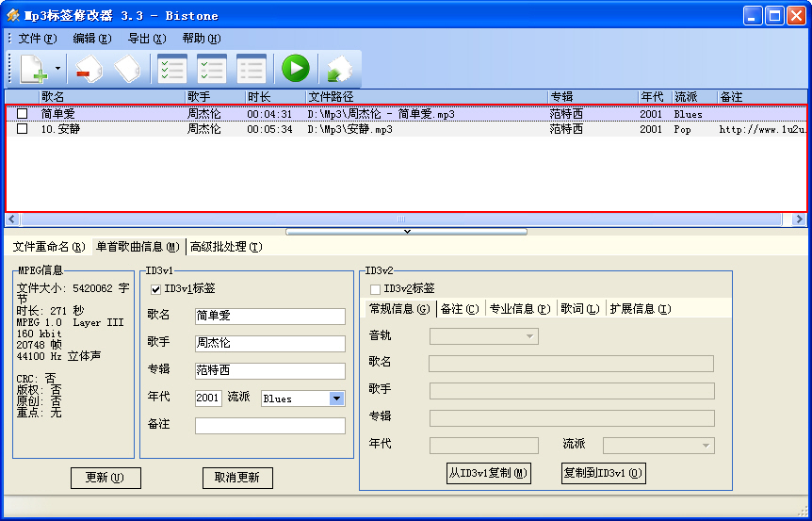Tick the checkbox for song 10.安静
Image resolution: width=812 pixels, height=521 pixels.
[22, 129]
